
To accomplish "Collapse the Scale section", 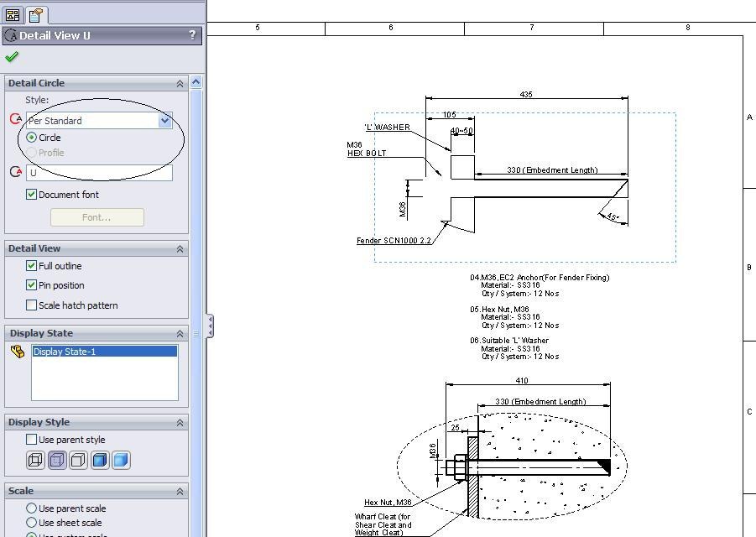I will coord(180,492).
